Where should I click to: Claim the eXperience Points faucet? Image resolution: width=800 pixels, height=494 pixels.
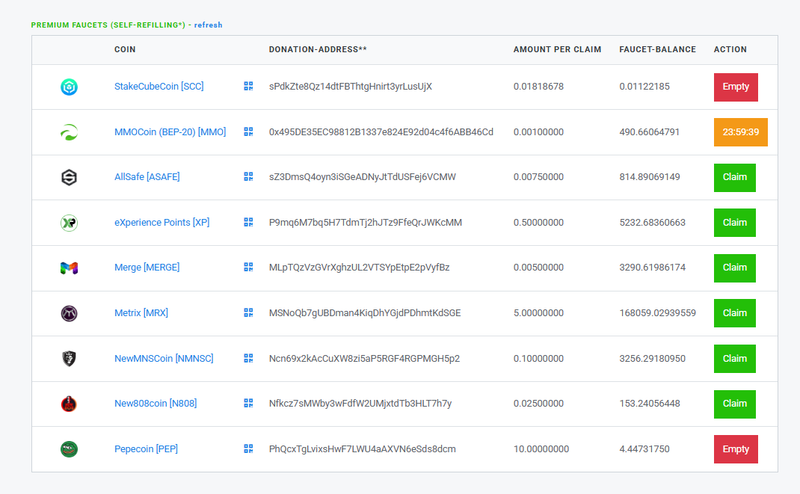pos(734,222)
